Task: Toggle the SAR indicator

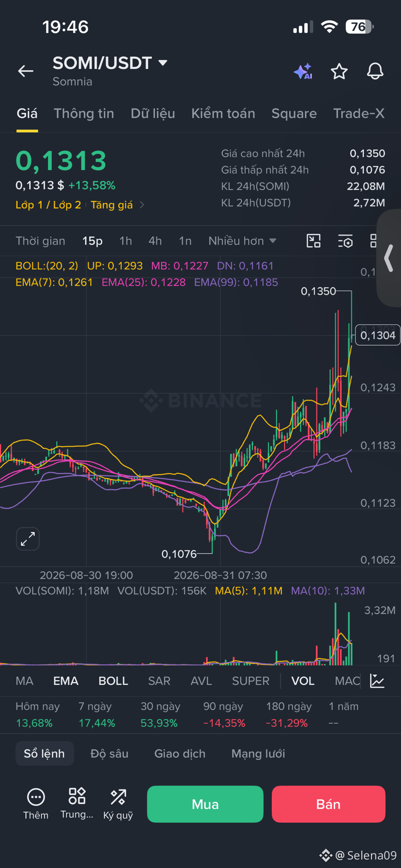Action: click(159, 681)
